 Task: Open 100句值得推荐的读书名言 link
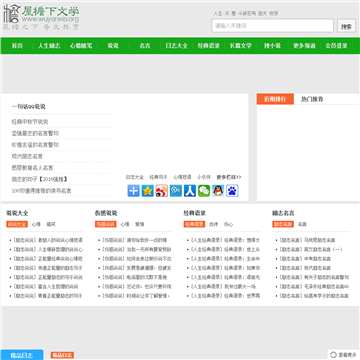[x=41, y=191]
